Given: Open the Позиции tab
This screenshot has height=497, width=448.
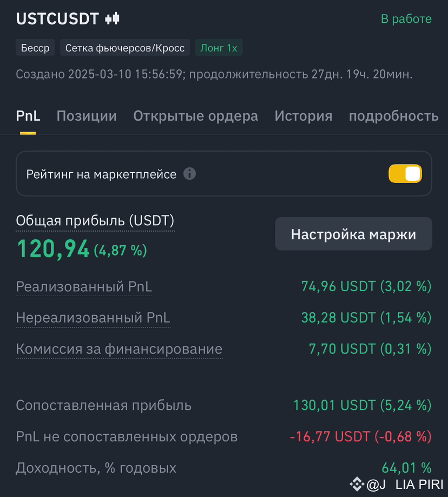Looking at the screenshot, I should tap(87, 116).
